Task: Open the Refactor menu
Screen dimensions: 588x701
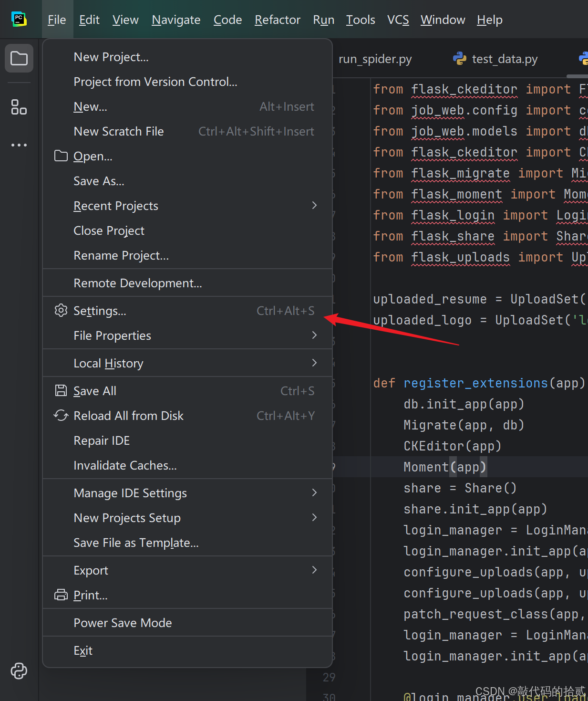Action: (278, 20)
